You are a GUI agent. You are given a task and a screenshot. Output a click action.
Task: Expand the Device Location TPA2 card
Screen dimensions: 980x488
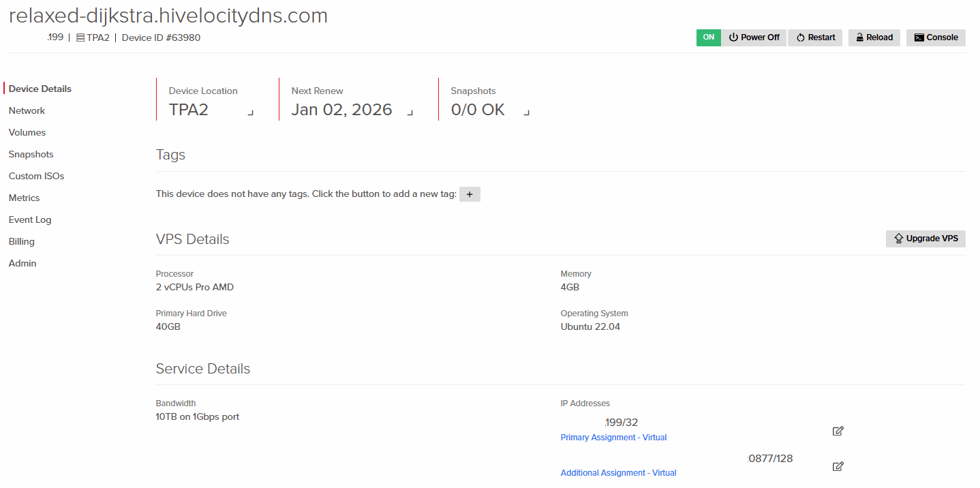(251, 113)
